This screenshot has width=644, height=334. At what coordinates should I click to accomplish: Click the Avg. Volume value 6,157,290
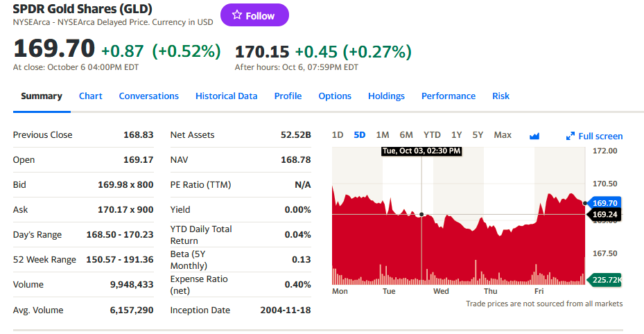point(132,310)
